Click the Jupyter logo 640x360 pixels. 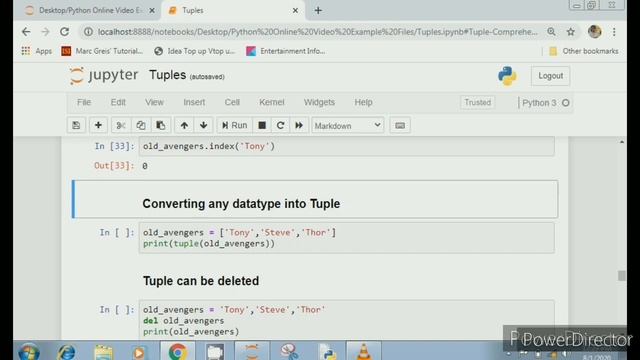click(x=104, y=76)
